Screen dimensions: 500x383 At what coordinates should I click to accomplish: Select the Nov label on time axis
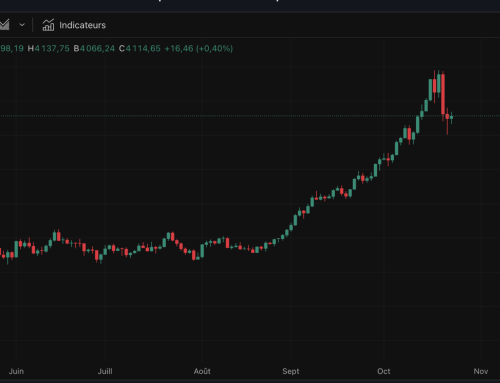pyautogui.click(x=481, y=371)
